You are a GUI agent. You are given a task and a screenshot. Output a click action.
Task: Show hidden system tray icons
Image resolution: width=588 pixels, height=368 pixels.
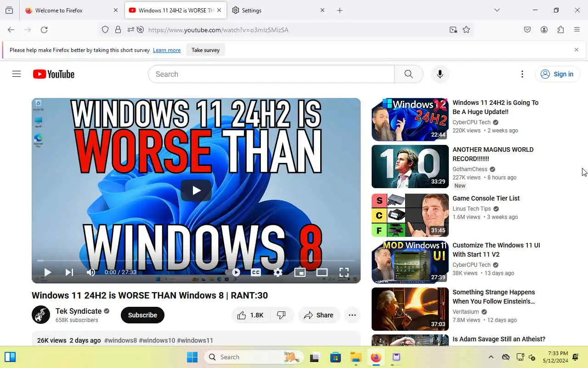click(491, 357)
